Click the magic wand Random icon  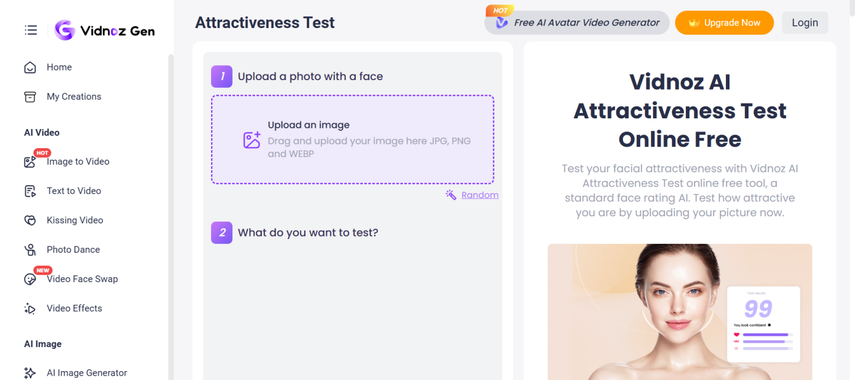pyautogui.click(x=451, y=195)
